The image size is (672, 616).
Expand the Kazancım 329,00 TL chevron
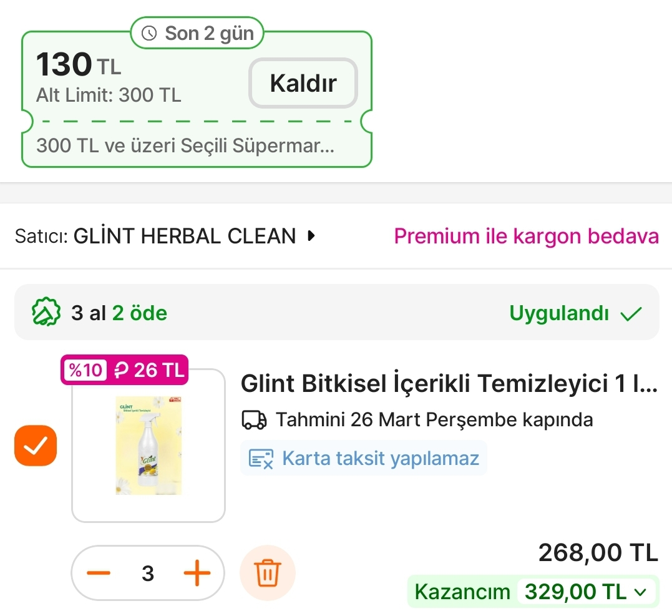click(x=640, y=592)
